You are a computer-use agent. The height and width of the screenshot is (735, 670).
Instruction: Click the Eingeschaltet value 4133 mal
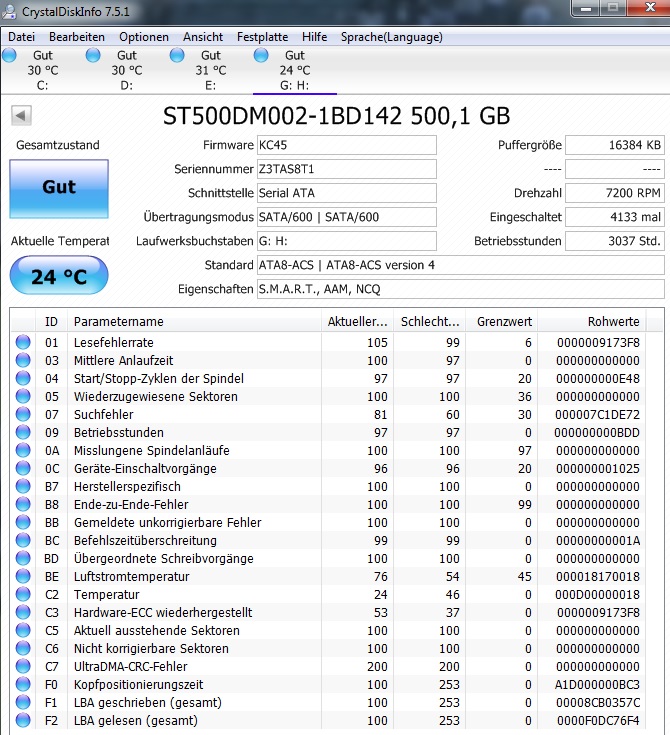pyautogui.click(x=615, y=217)
